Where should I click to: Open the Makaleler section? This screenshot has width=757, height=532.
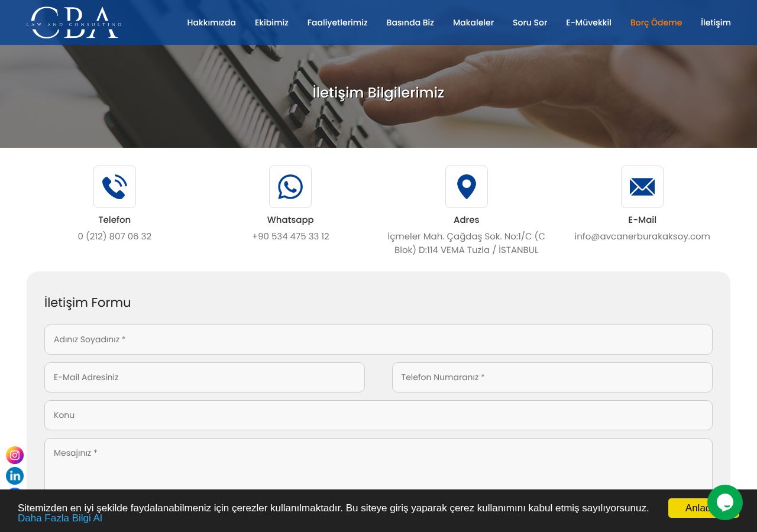(x=473, y=22)
